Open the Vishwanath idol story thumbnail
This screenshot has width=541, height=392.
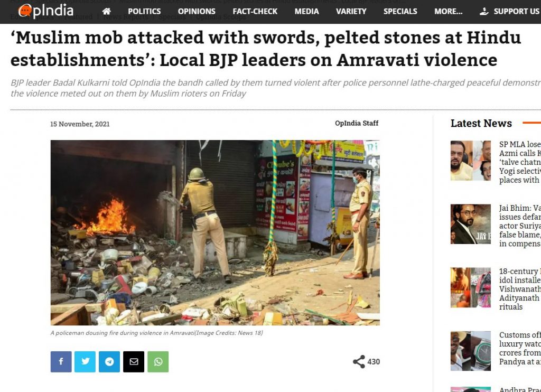click(471, 288)
